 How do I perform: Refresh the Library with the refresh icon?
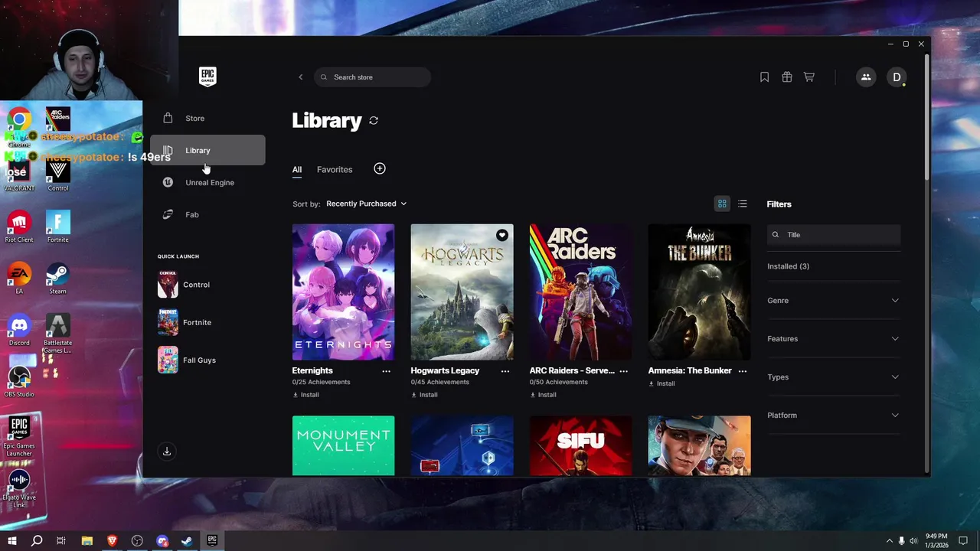point(374,121)
